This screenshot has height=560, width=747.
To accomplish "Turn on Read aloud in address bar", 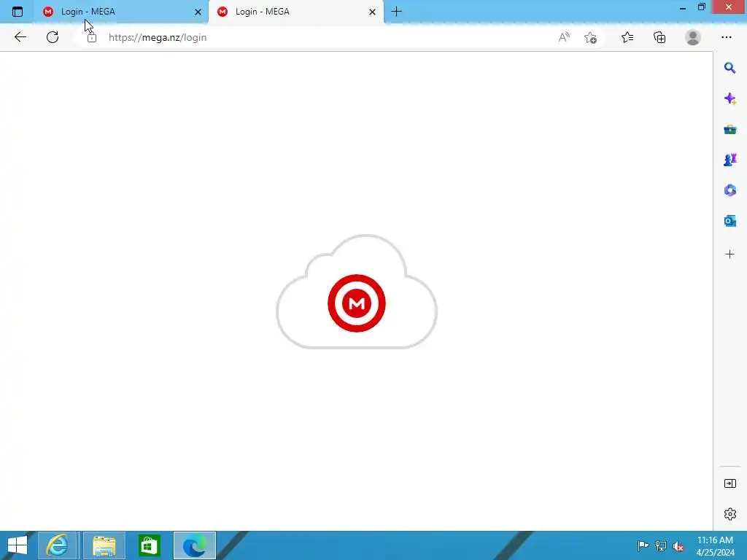I will point(564,37).
